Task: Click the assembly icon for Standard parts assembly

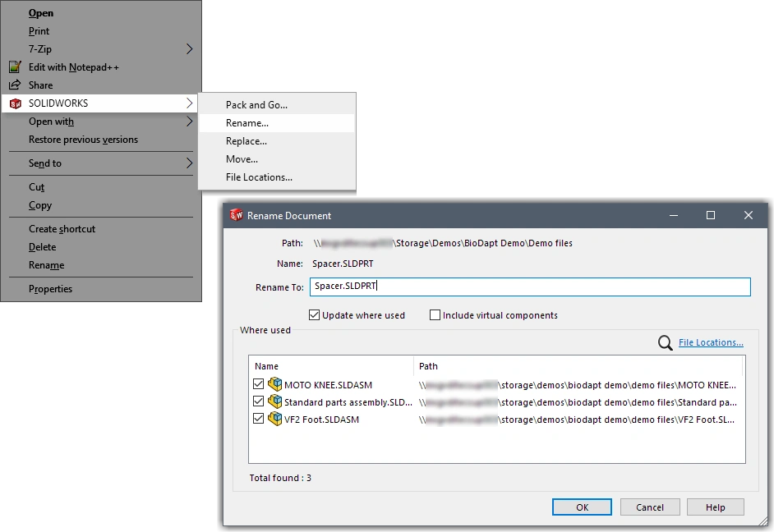Action: click(275, 401)
